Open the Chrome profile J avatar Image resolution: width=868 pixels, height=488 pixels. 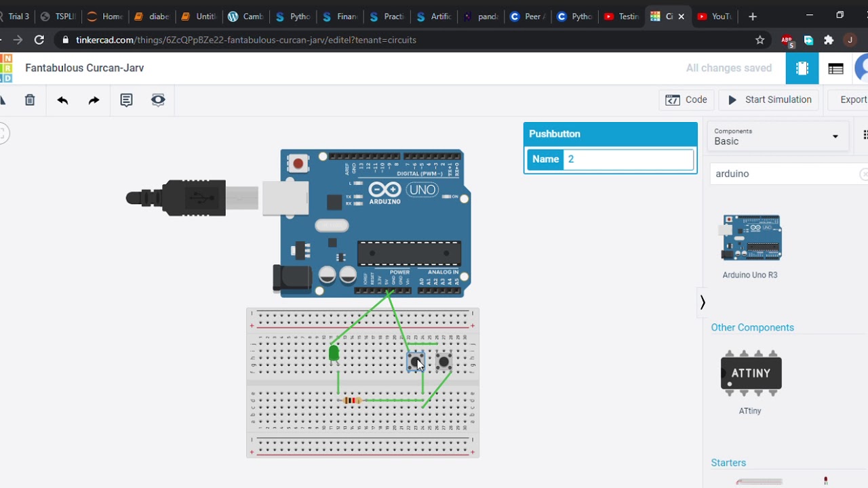pyautogui.click(x=850, y=40)
